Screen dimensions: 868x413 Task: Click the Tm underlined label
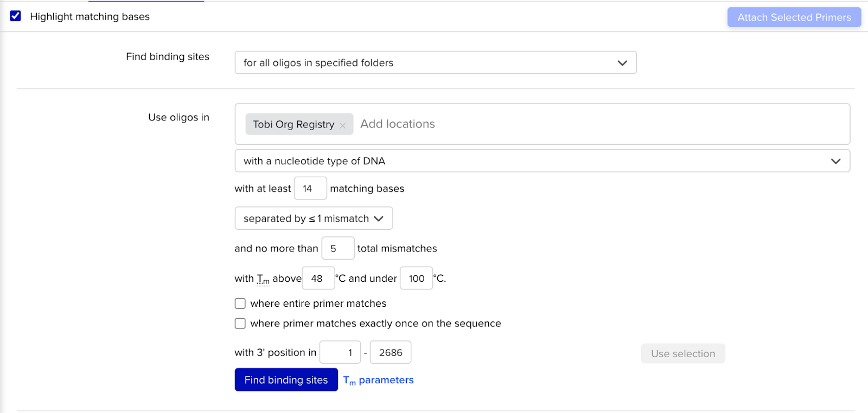[262, 278]
